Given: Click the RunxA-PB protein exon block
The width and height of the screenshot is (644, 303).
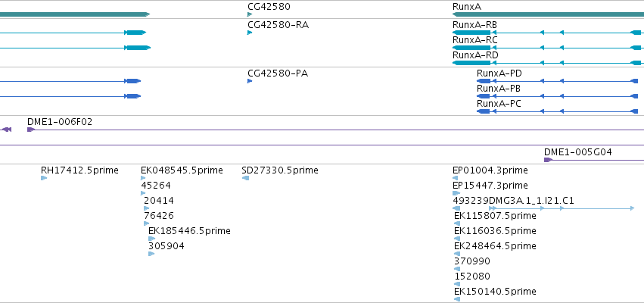Looking at the screenshot, I should pos(483,96).
